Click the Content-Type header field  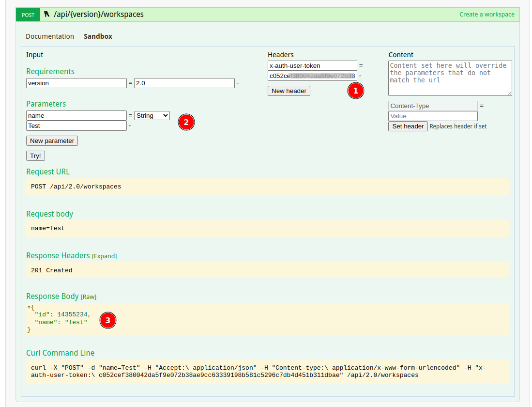[x=433, y=106]
